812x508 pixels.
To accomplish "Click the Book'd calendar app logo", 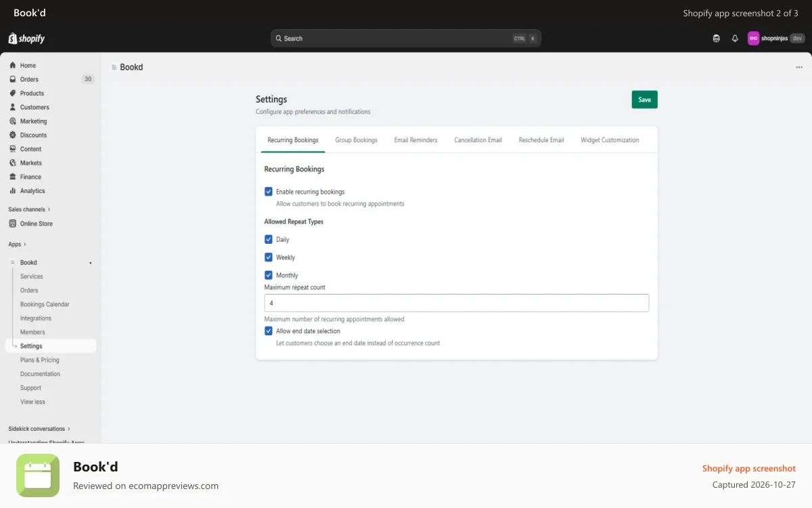I will point(38,475).
